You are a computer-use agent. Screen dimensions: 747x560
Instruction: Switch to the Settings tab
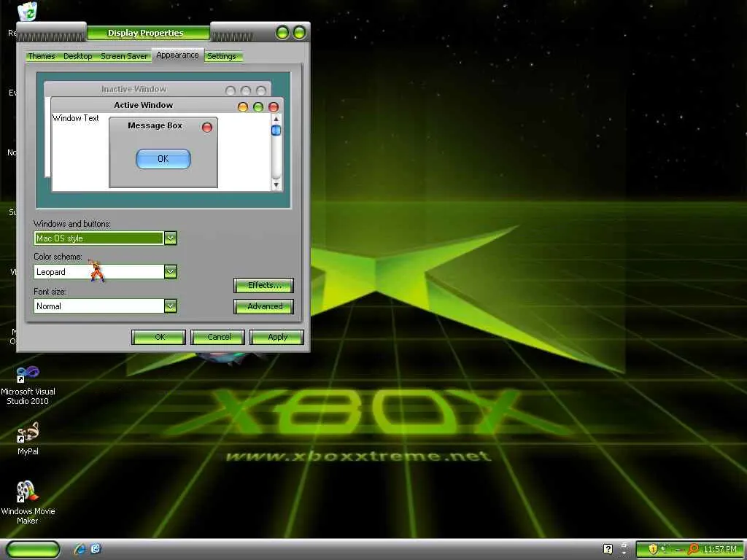coord(222,56)
